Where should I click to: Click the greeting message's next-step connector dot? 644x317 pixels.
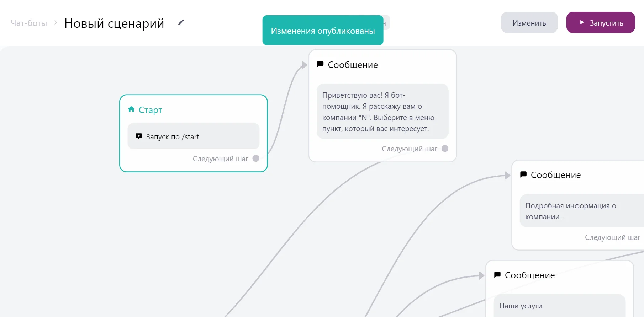[x=445, y=149]
